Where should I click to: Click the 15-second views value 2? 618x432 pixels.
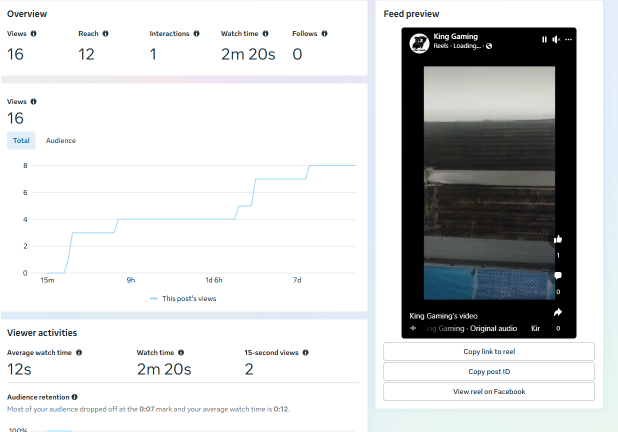pyautogui.click(x=249, y=369)
